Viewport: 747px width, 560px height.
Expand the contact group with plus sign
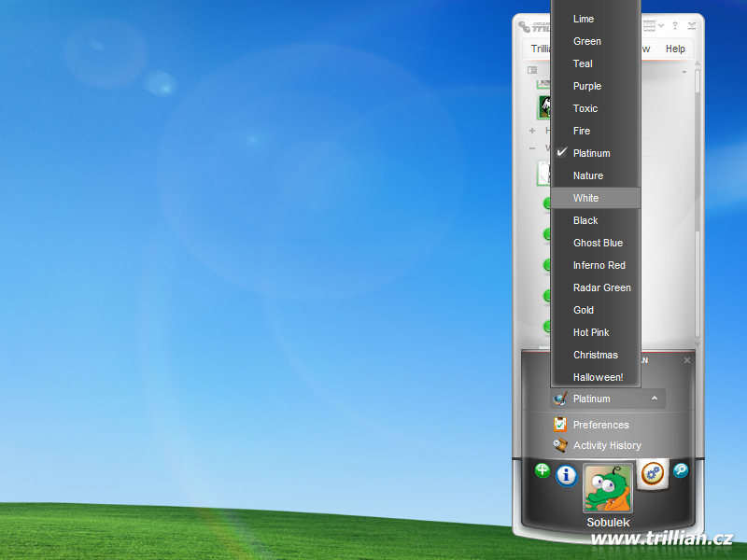(532, 131)
